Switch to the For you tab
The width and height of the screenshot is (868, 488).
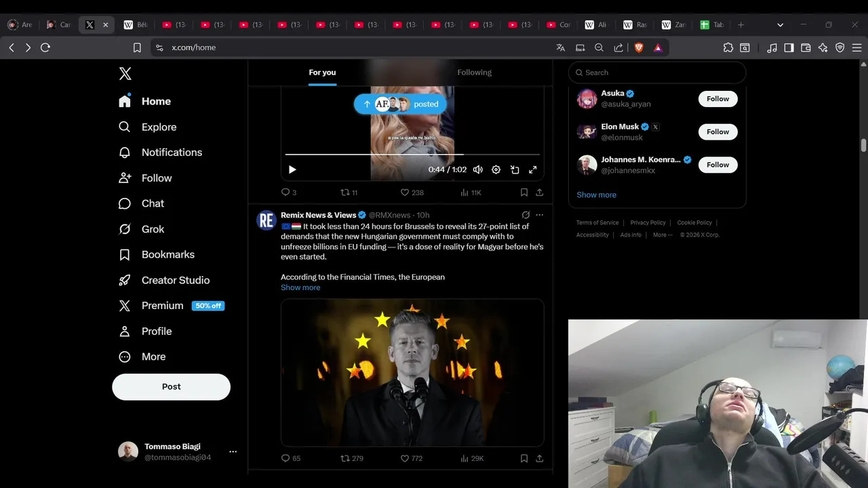click(x=322, y=73)
